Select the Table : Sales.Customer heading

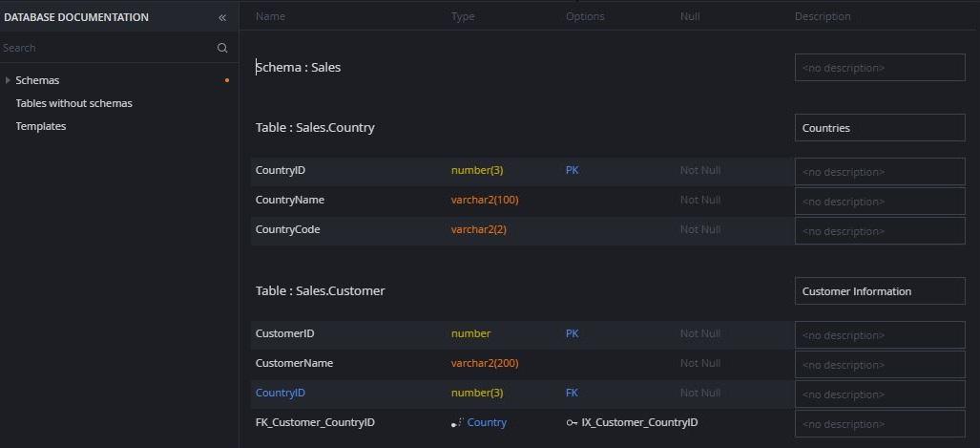pyautogui.click(x=320, y=291)
